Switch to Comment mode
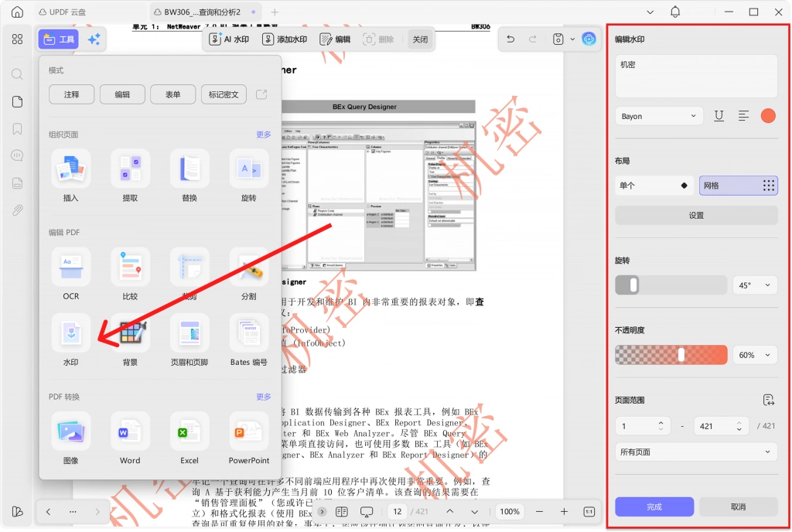792x532 pixels. pyautogui.click(x=72, y=94)
